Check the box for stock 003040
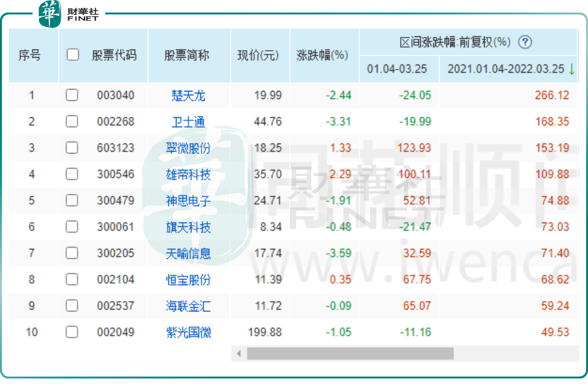 pyautogui.click(x=72, y=95)
